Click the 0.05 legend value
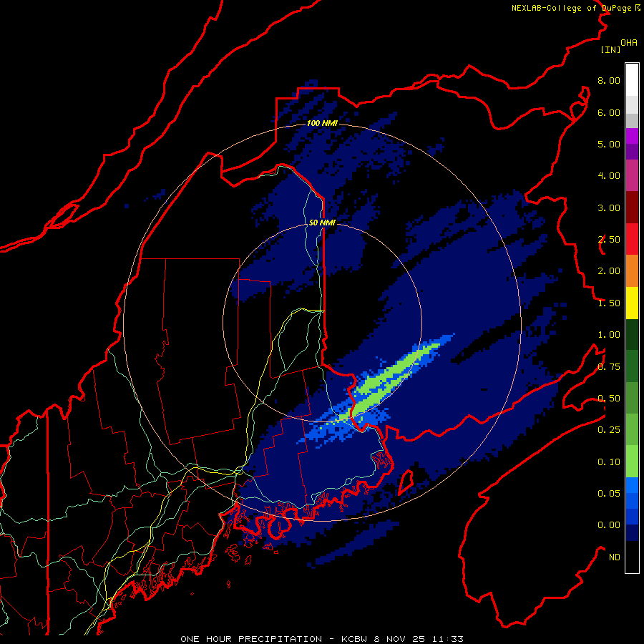Image resolution: width=644 pixels, height=644 pixels. coord(609,494)
